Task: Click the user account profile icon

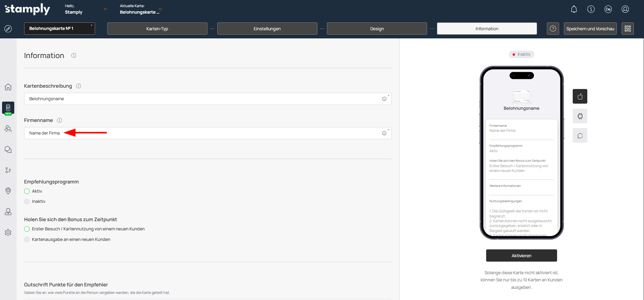Action: click(625, 9)
